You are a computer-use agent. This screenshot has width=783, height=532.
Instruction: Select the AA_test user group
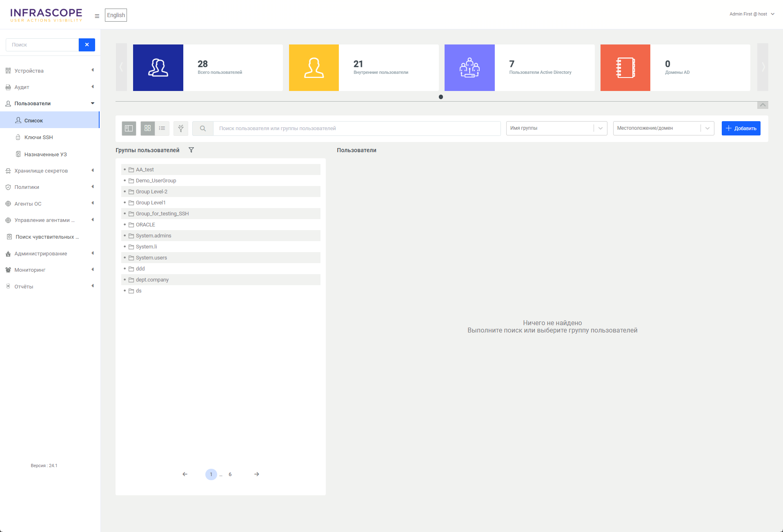point(221,170)
